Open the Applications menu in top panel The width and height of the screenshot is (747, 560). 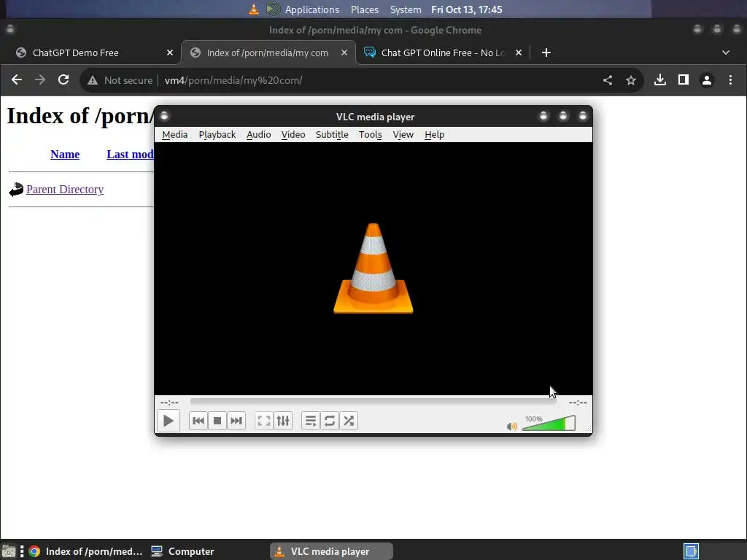pyautogui.click(x=312, y=9)
